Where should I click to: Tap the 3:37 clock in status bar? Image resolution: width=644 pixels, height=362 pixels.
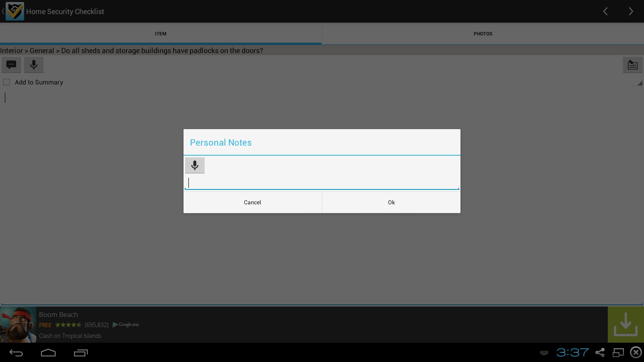[x=573, y=353]
